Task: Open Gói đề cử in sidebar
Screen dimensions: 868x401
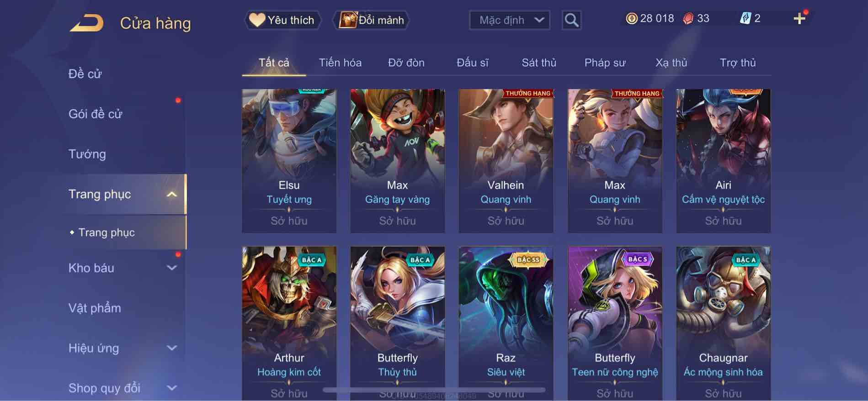Action: point(96,114)
